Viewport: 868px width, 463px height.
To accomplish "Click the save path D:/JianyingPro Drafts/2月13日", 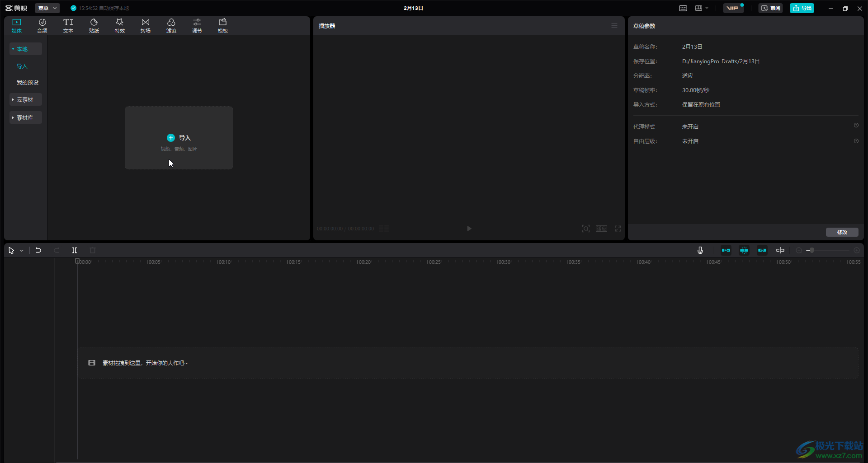I will pos(721,61).
